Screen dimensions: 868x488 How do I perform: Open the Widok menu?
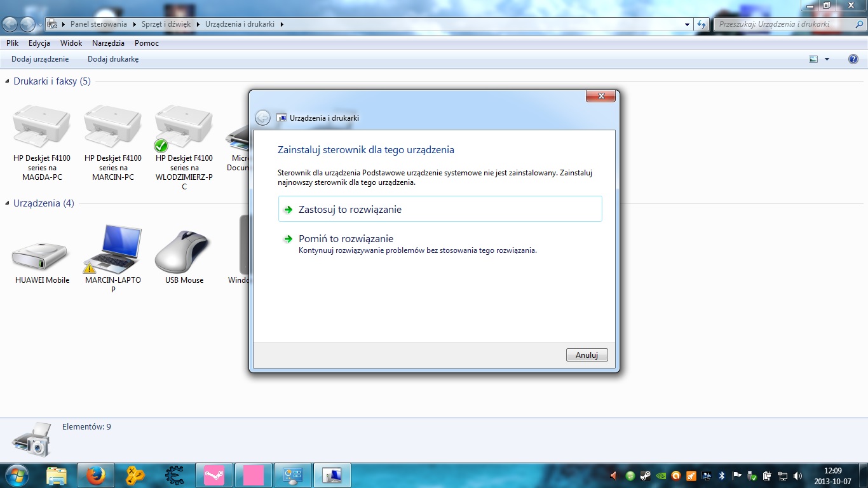71,43
